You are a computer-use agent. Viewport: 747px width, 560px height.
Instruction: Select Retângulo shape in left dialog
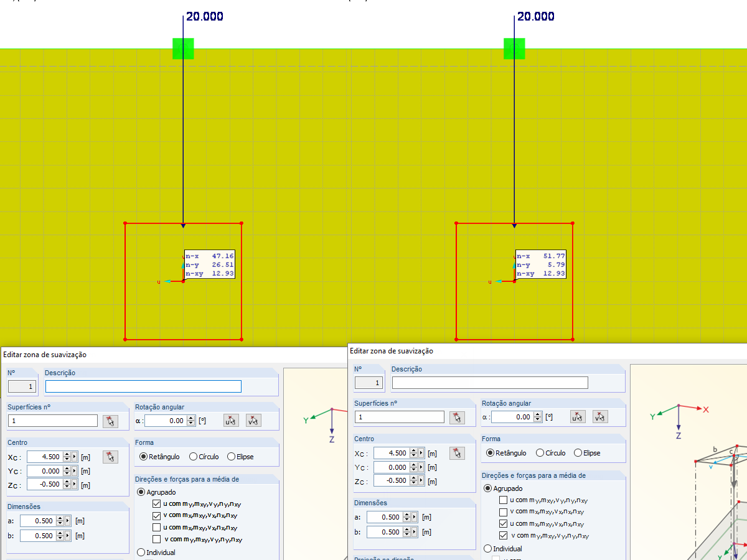pos(160,457)
